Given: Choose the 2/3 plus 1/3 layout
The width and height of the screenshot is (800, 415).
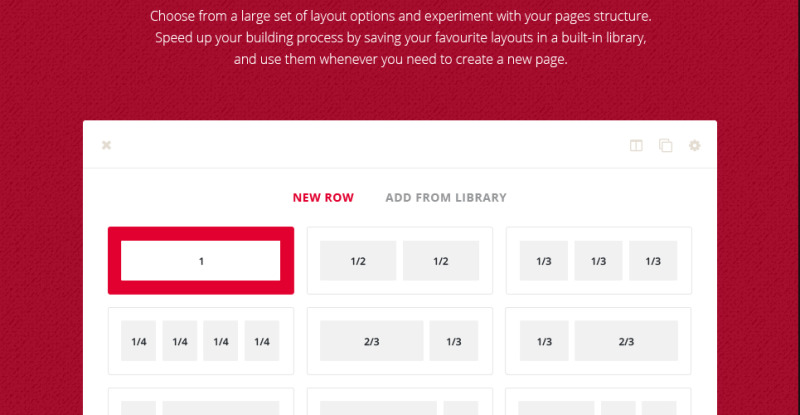Looking at the screenshot, I should coord(400,341).
